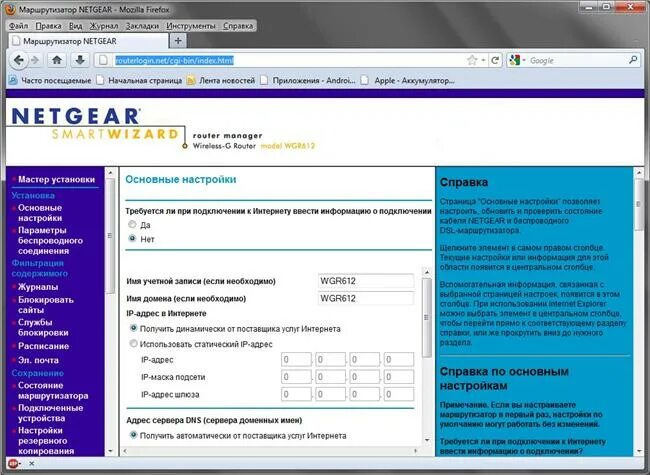
Task: Open the 'Инструменты' menu
Action: click(x=191, y=26)
